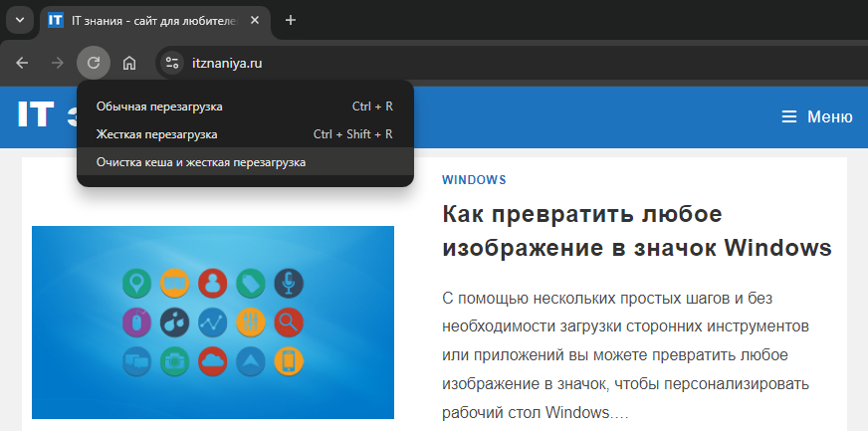Click excerpt text starting С помощью нескольких
This screenshot has height=431, width=868.
click(625, 355)
